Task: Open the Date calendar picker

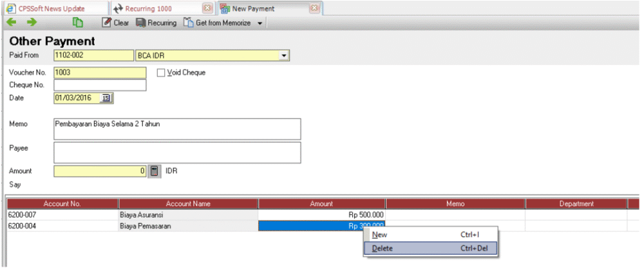Action: (106, 98)
